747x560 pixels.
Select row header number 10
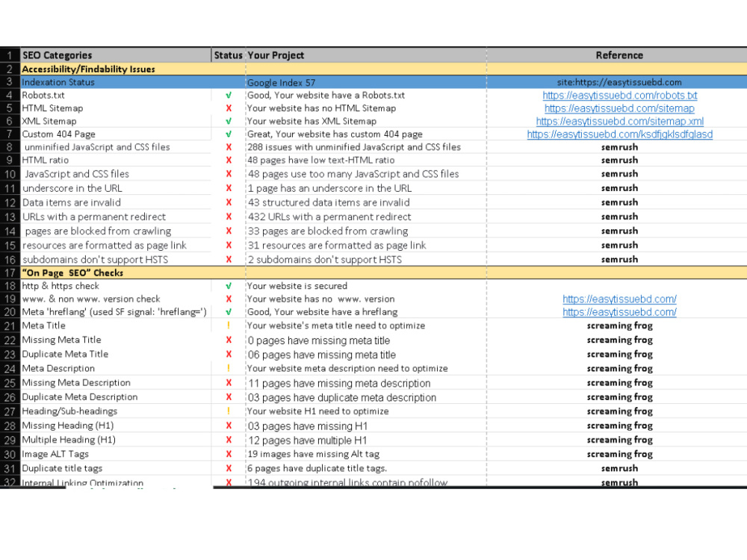click(10, 174)
